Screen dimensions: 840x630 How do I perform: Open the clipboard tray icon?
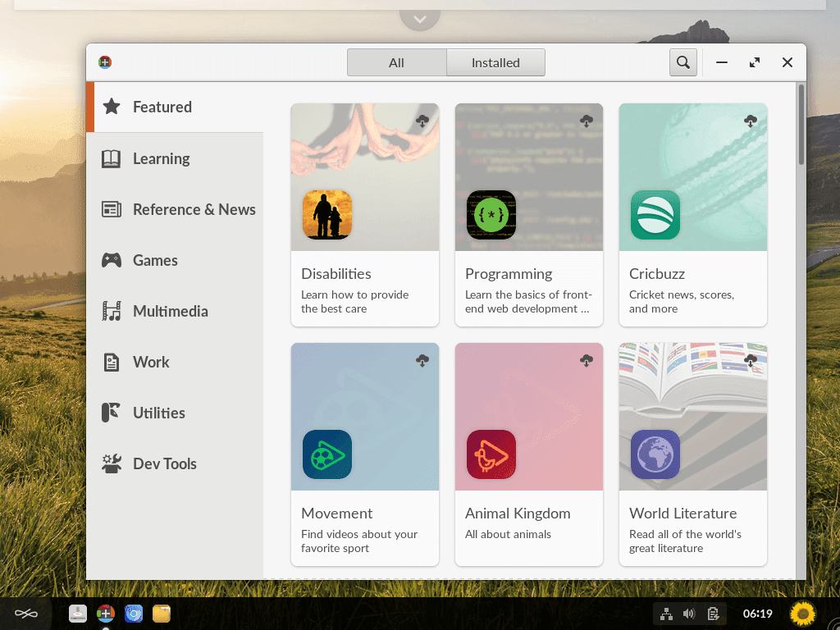713,614
